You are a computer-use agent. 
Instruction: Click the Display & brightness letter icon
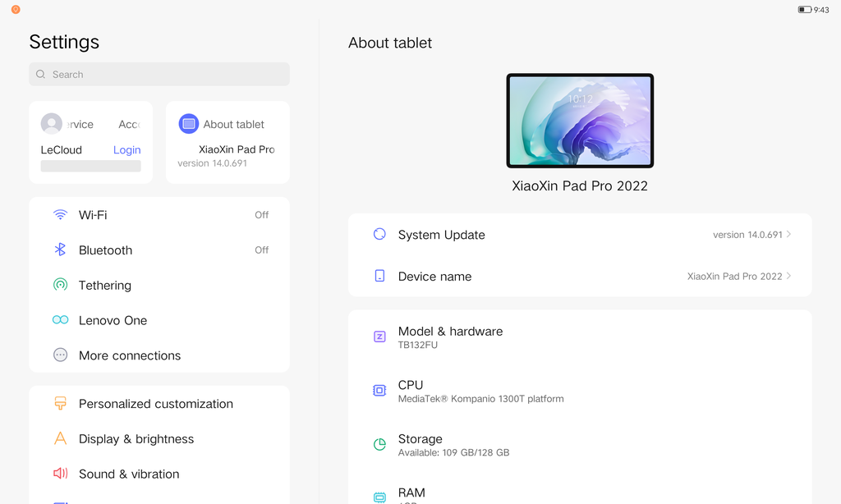point(60,438)
